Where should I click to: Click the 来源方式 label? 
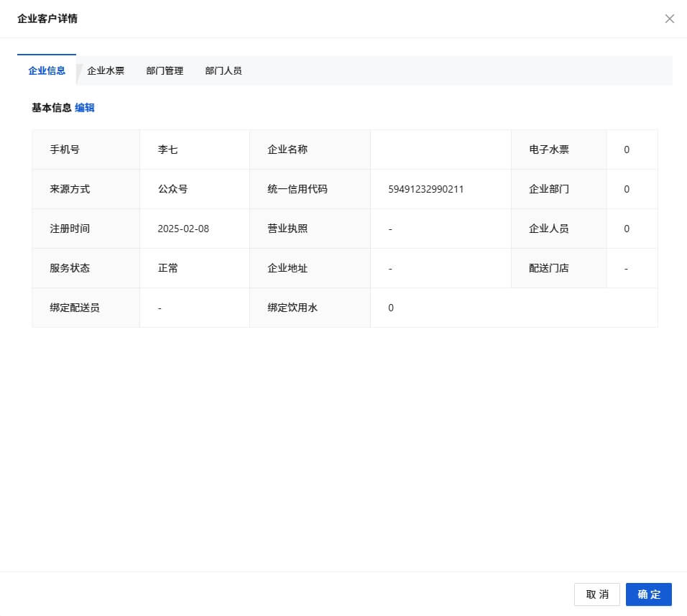70,189
